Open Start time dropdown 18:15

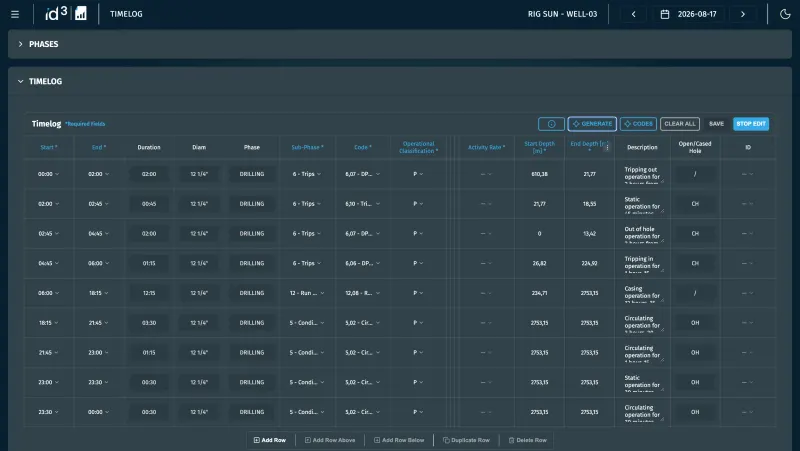click(48, 323)
